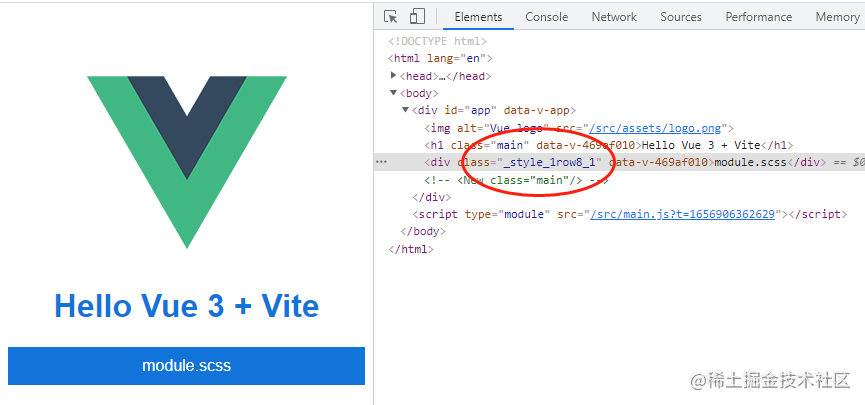Open the Performance tab
This screenshot has width=865, height=405.
[759, 17]
